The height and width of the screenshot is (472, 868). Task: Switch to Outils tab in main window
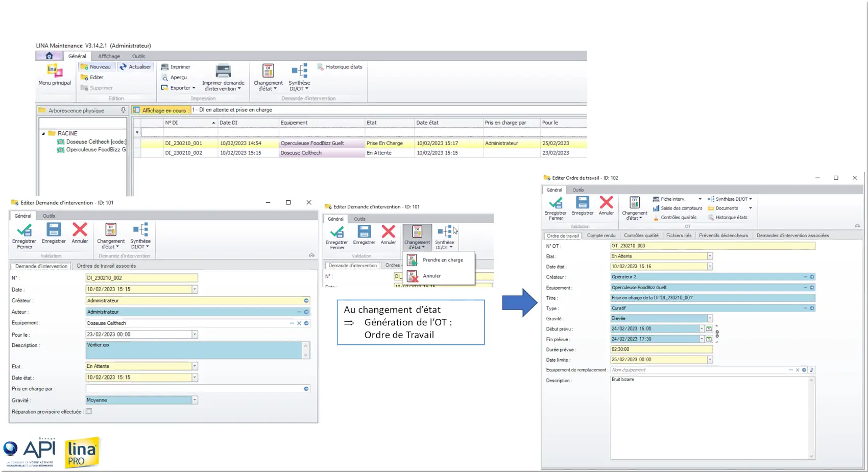click(x=138, y=56)
